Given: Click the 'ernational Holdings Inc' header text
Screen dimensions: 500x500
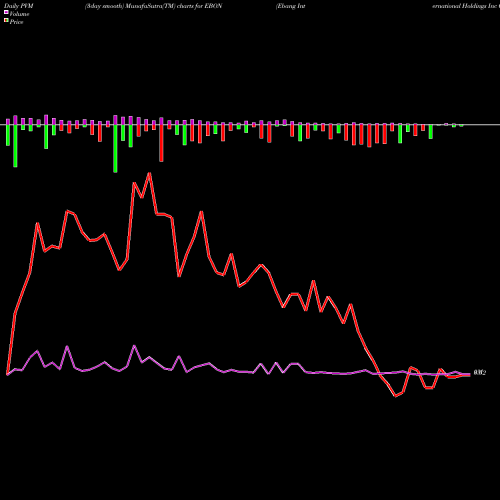Looking at the screenshot, I should tap(465, 6).
